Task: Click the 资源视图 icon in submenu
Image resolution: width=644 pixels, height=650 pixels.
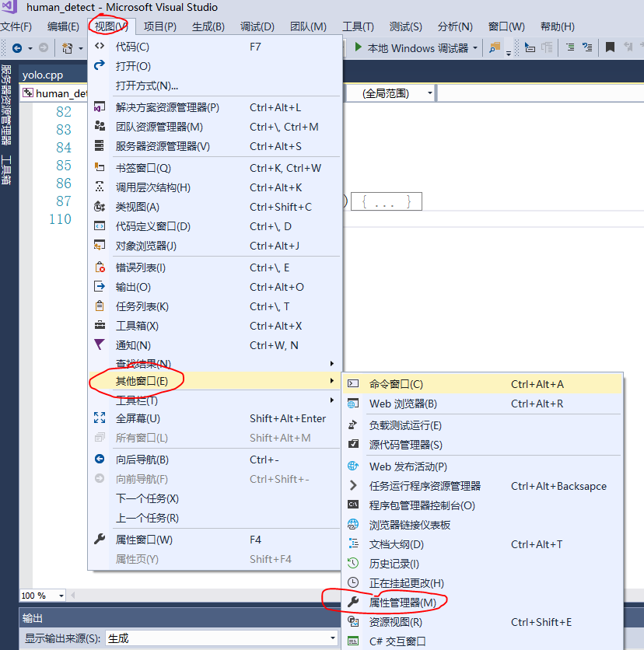Action: coord(353,622)
